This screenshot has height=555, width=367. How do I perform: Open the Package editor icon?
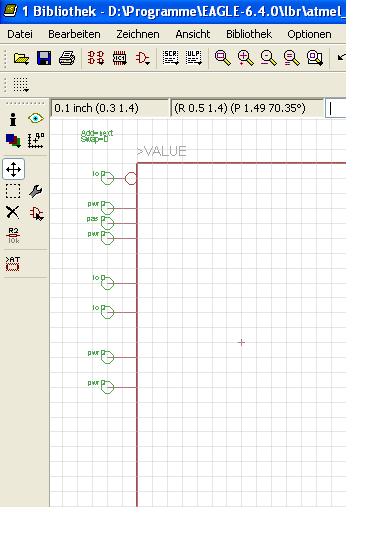(x=120, y=58)
